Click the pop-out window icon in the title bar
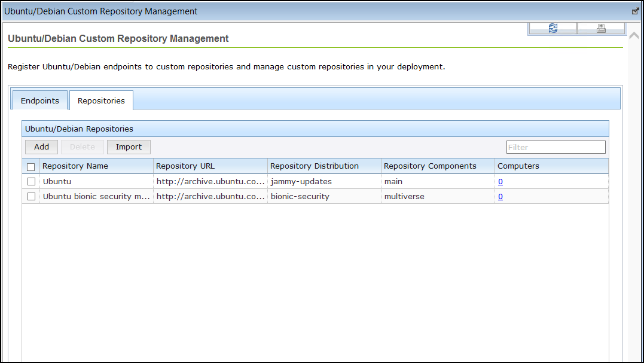This screenshot has width=644, height=363. pyautogui.click(x=636, y=11)
